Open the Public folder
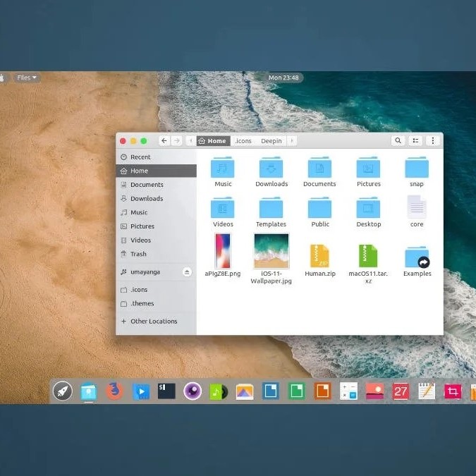476x476 pixels. click(x=319, y=207)
